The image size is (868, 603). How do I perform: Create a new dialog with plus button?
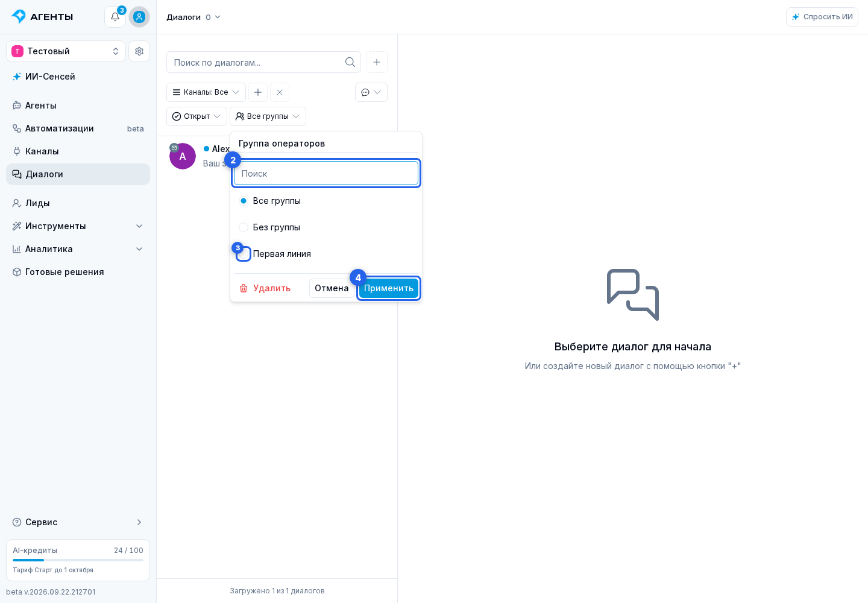377,62
